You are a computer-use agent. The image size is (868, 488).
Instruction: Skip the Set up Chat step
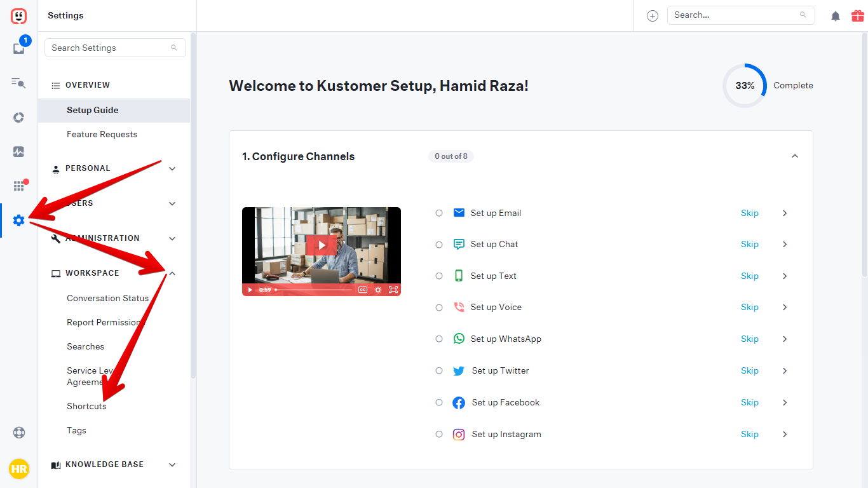coord(750,244)
